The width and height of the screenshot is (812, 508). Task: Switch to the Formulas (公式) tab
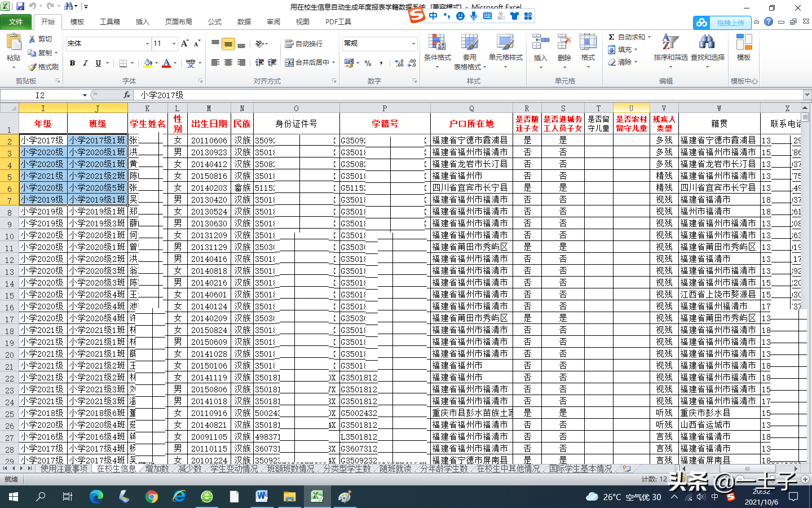pos(215,22)
